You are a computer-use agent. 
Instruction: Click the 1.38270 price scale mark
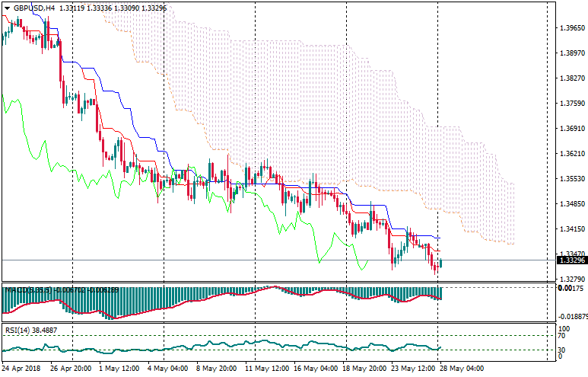[x=571, y=78]
